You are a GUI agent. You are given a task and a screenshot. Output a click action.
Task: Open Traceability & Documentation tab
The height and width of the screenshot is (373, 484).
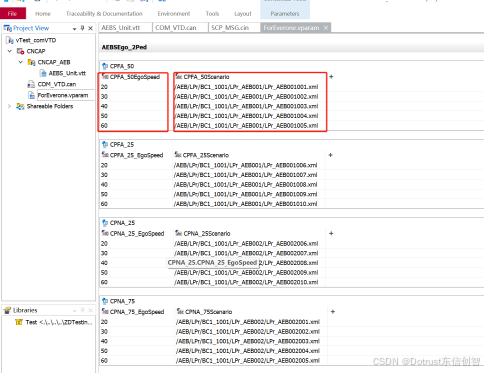(104, 14)
